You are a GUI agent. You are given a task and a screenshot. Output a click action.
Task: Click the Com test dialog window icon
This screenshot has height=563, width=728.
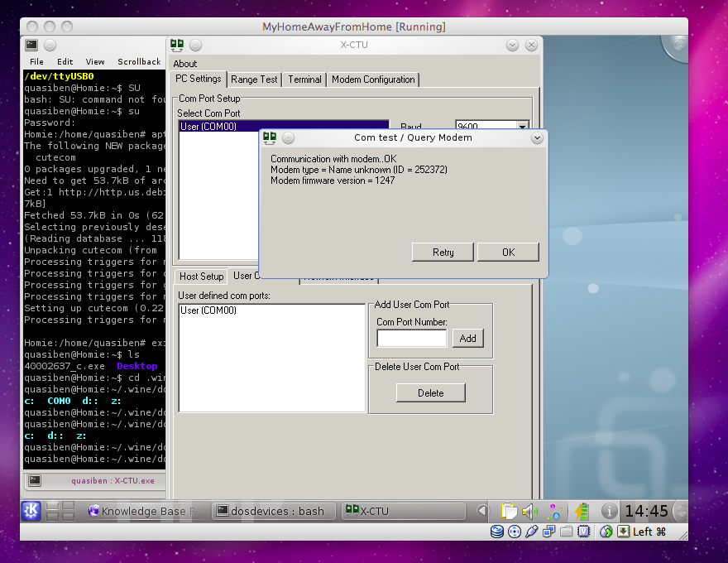[270, 137]
